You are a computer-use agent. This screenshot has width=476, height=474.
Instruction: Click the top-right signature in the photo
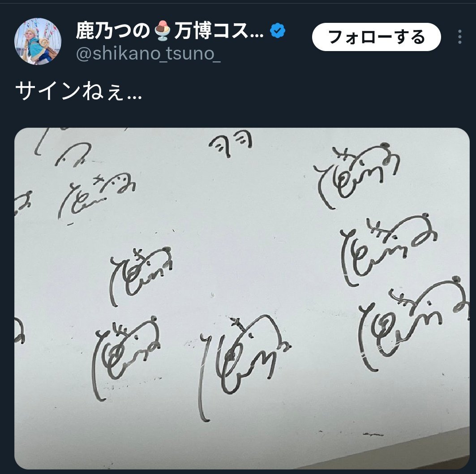[x=357, y=176]
